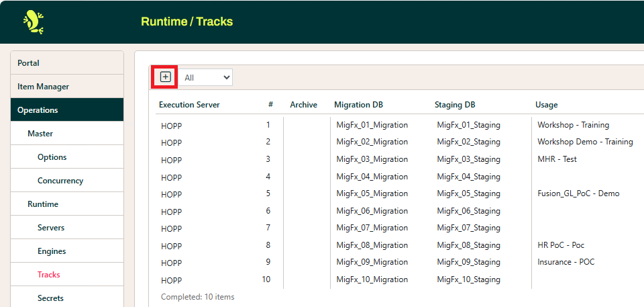Open Engines page
Image resolution: width=644 pixels, height=307 pixels.
[x=67, y=251]
